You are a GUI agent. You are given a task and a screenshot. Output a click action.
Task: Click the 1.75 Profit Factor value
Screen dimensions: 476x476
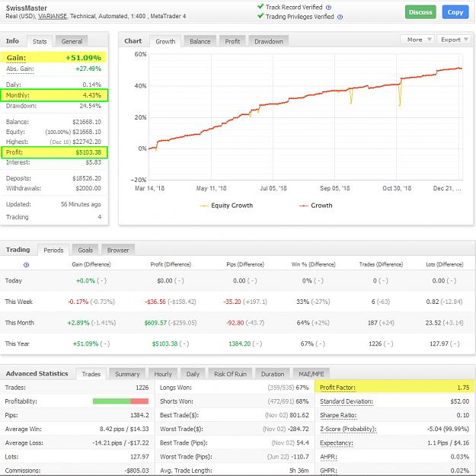pos(463,388)
